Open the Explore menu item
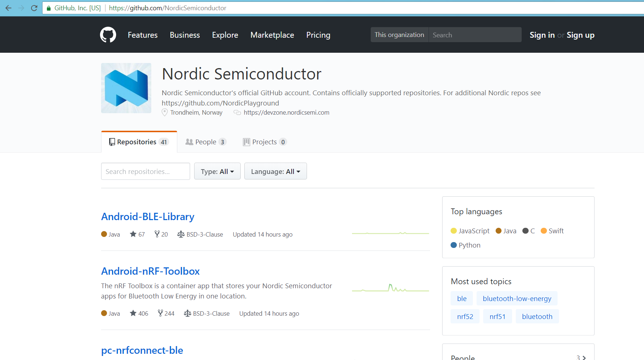This screenshot has height=360, width=644. point(225,35)
